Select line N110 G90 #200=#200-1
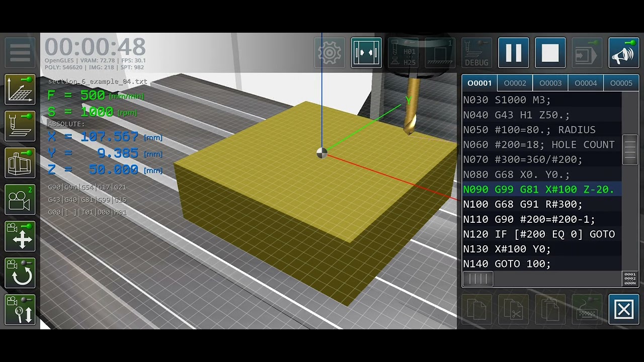The height and width of the screenshot is (362, 644). [x=542, y=219]
